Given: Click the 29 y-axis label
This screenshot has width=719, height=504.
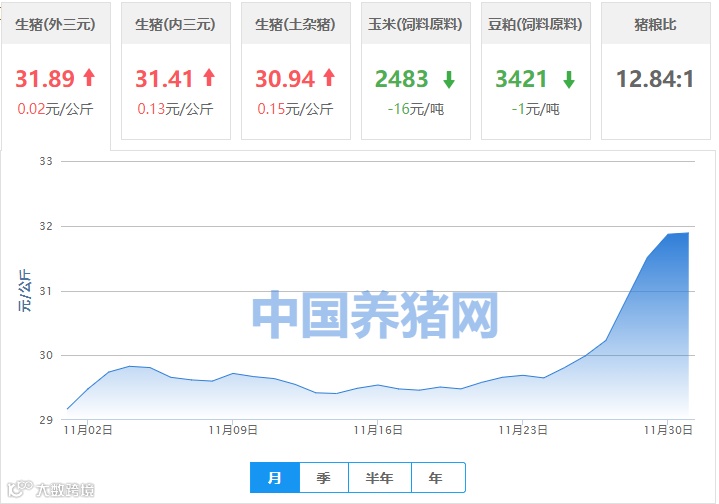Looking at the screenshot, I should (x=46, y=420).
